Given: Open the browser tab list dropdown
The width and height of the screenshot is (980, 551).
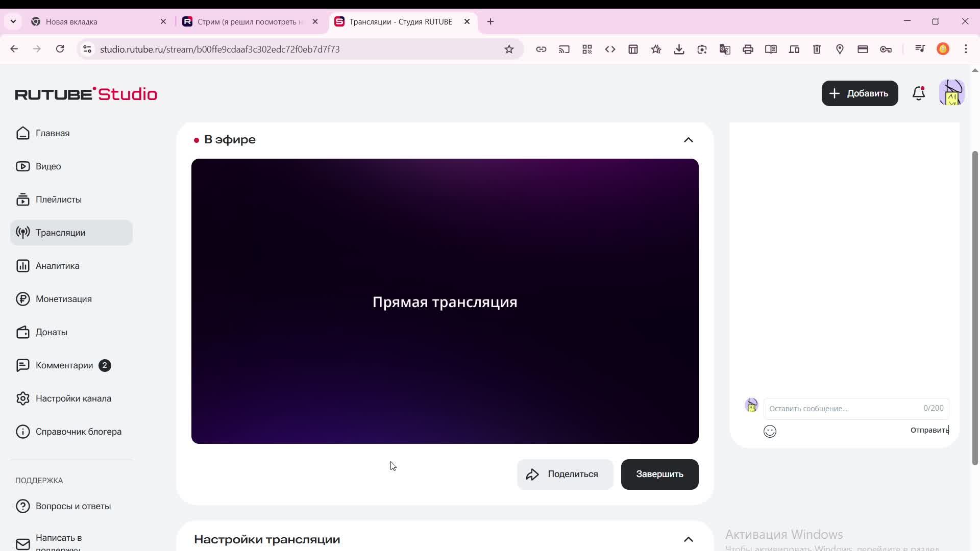Looking at the screenshot, I should pyautogui.click(x=13, y=21).
